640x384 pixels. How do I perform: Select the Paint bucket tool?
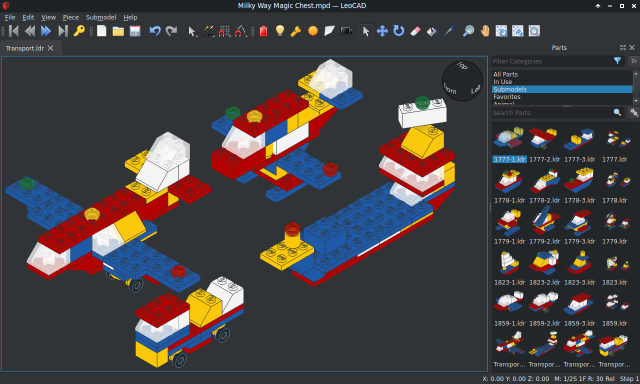coord(432,31)
